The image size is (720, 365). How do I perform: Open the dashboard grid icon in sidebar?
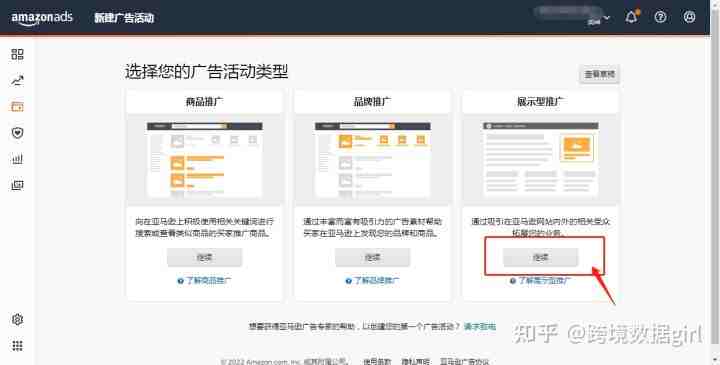click(17, 54)
